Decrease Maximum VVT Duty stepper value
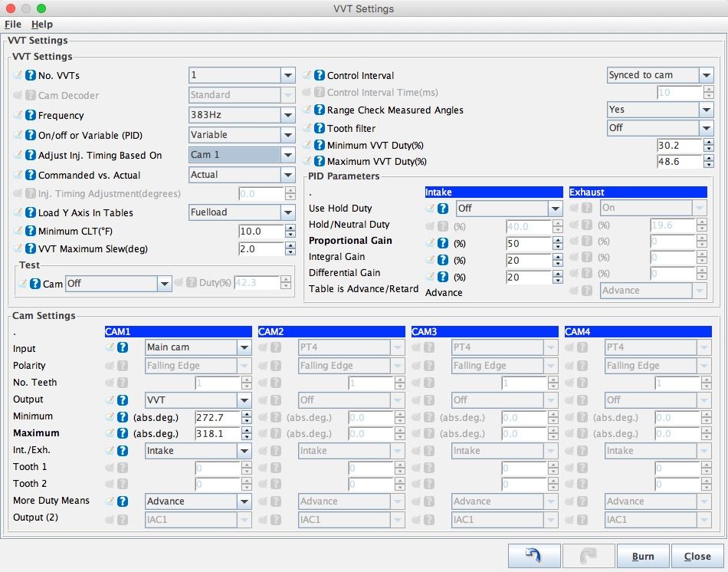 tap(708, 166)
